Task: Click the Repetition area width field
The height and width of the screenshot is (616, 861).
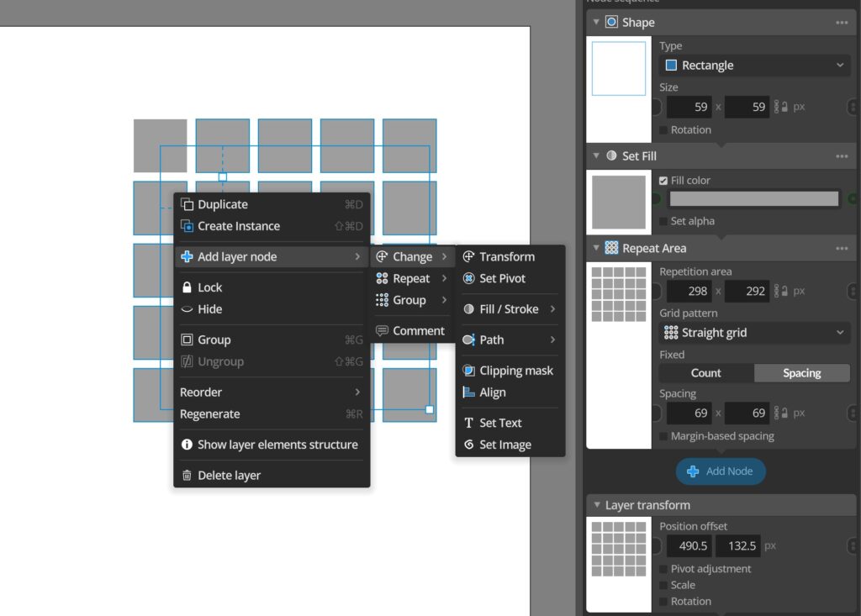Action: point(689,292)
